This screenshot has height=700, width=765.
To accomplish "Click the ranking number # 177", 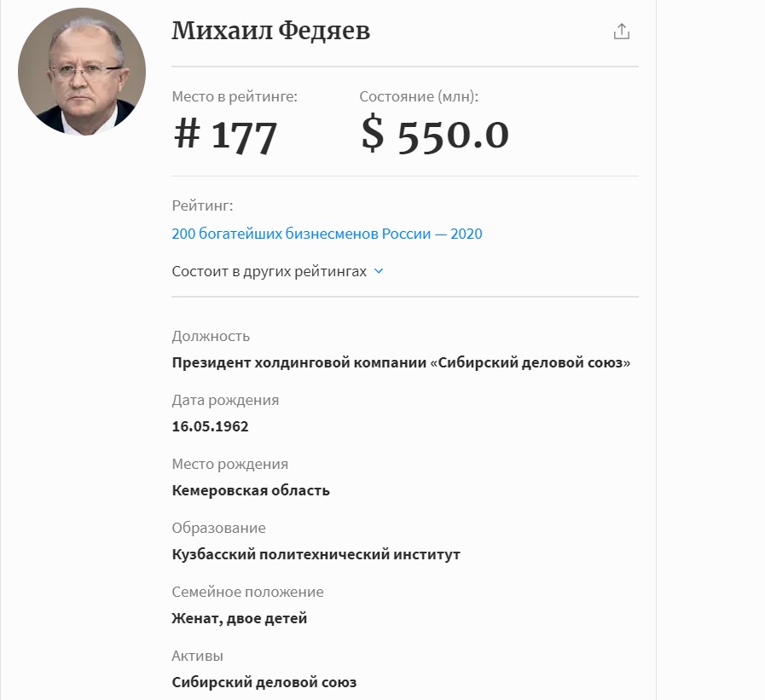I will (x=225, y=134).
